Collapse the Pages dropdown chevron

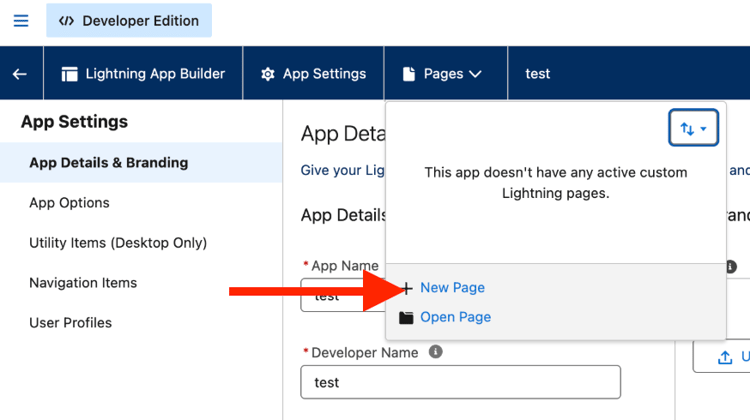click(x=475, y=74)
